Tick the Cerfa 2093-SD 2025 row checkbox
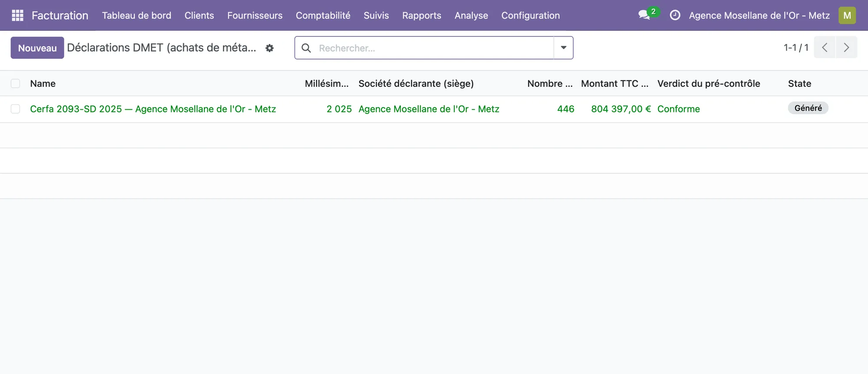Image resolution: width=868 pixels, height=374 pixels. [x=16, y=109]
